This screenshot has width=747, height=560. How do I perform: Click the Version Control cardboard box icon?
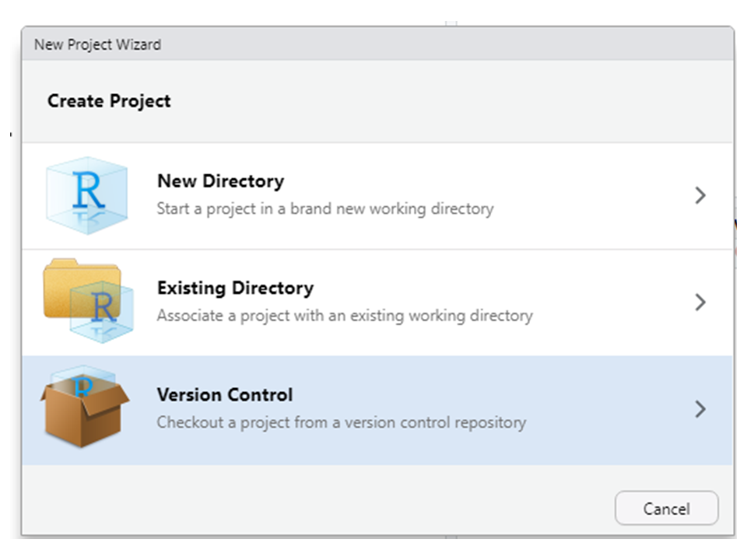tap(84, 407)
